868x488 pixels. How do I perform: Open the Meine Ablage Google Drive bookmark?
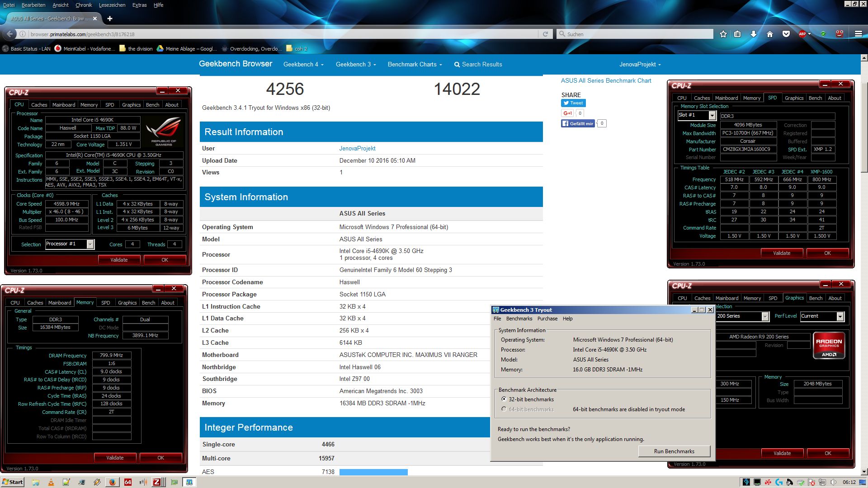coord(186,49)
